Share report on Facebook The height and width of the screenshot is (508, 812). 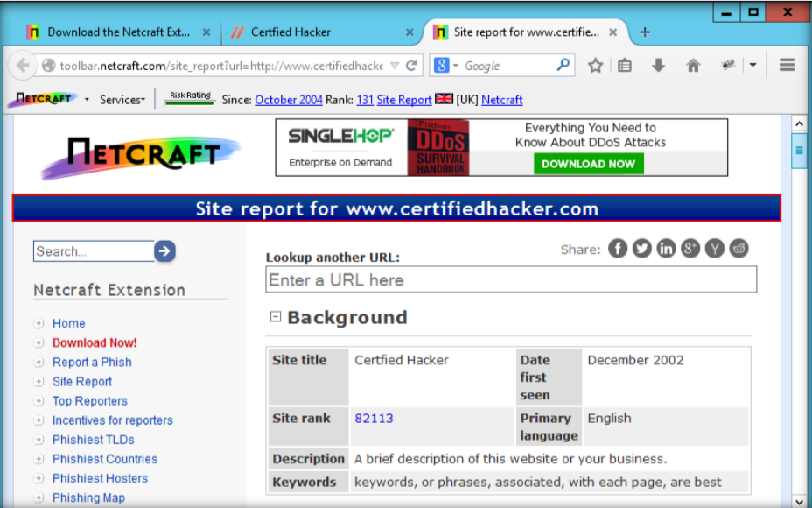pos(618,249)
